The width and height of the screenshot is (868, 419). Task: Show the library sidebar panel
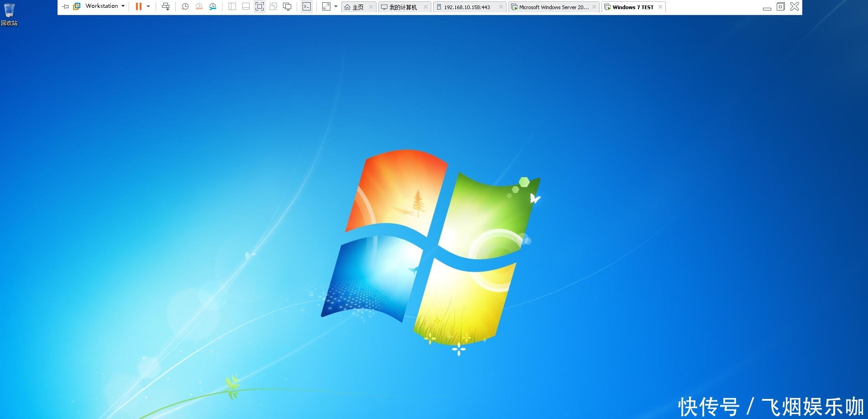232,6
